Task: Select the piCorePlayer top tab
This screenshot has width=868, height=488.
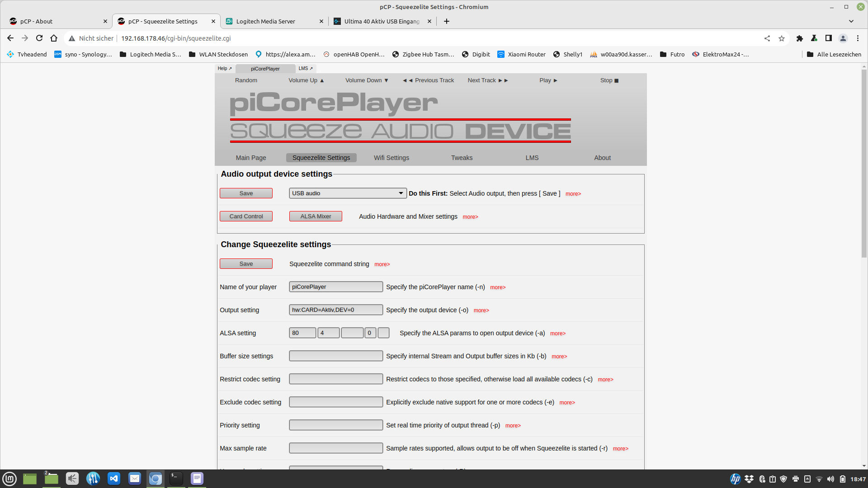Action: click(265, 69)
